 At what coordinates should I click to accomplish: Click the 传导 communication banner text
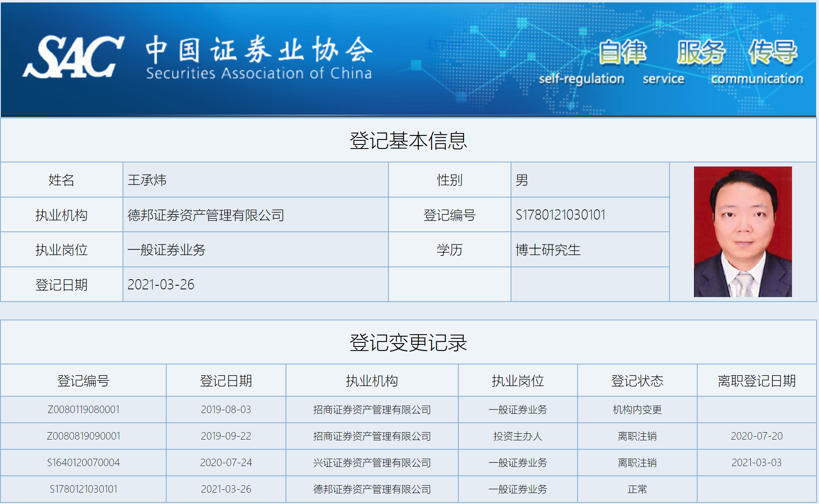772,53
